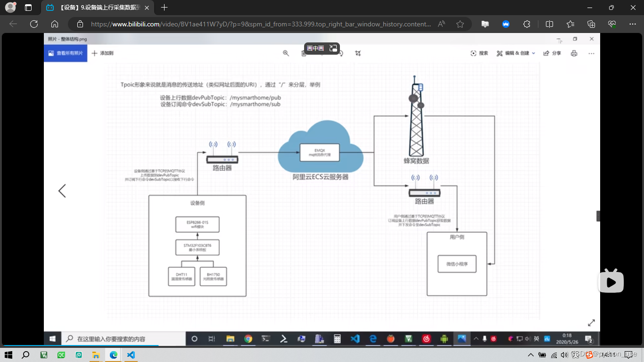Go to previous photo arrow
644x362 pixels.
coord(62,190)
